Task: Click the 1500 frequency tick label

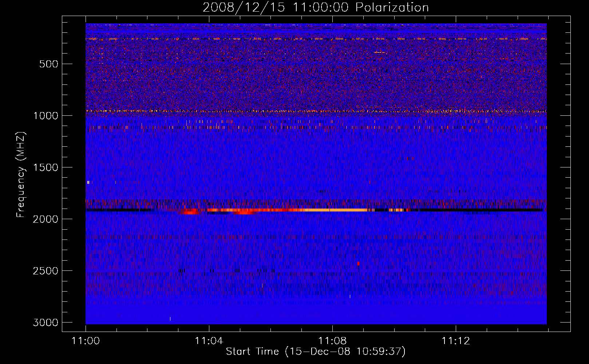Action: [x=46, y=167]
